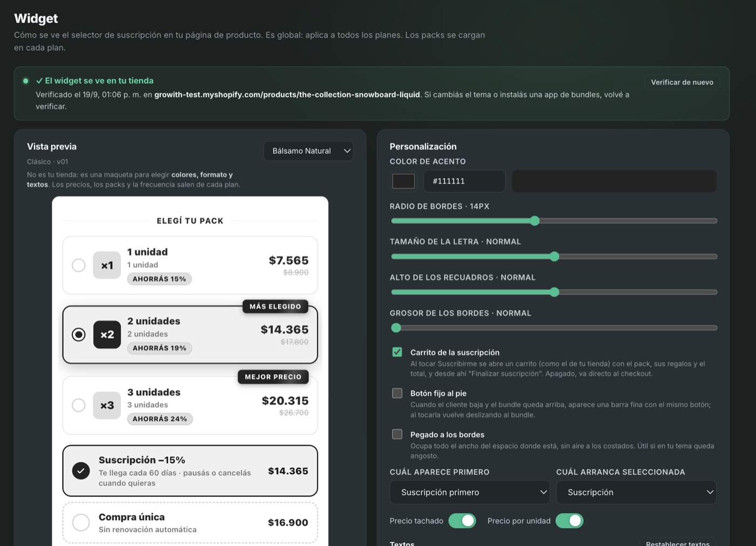Click Restablecer textos button
The height and width of the screenshot is (546, 756).
pos(678,542)
